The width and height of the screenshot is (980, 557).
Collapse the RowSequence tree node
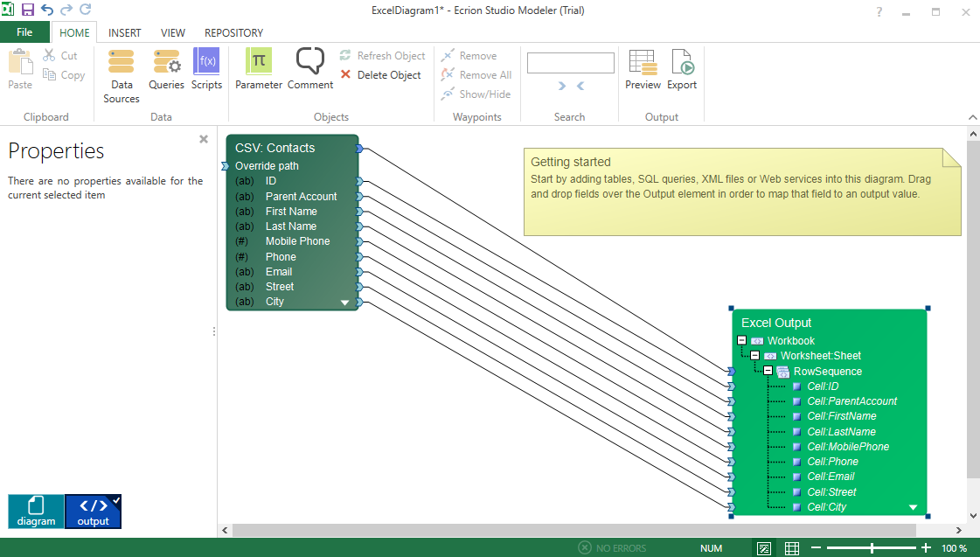point(768,371)
